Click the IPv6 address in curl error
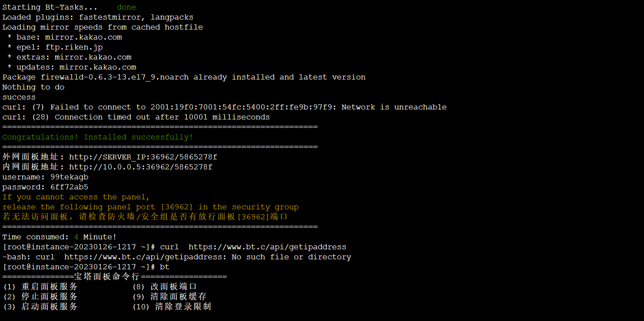This screenshot has width=644, height=321. tap(242, 107)
